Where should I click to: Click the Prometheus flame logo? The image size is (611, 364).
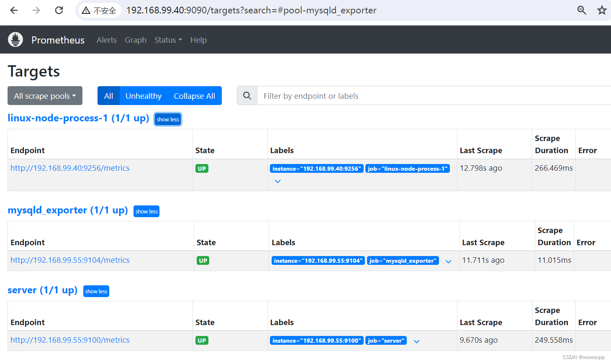point(15,39)
